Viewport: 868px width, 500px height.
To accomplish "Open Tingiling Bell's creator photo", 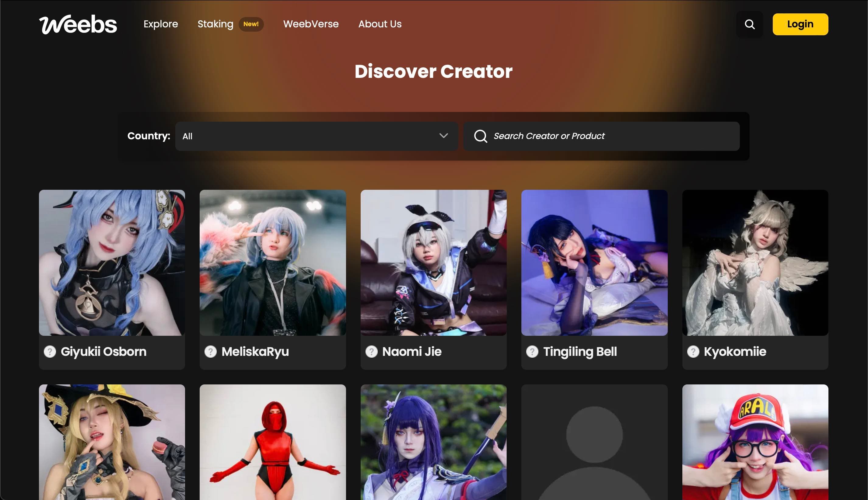I will pos(594,263).
